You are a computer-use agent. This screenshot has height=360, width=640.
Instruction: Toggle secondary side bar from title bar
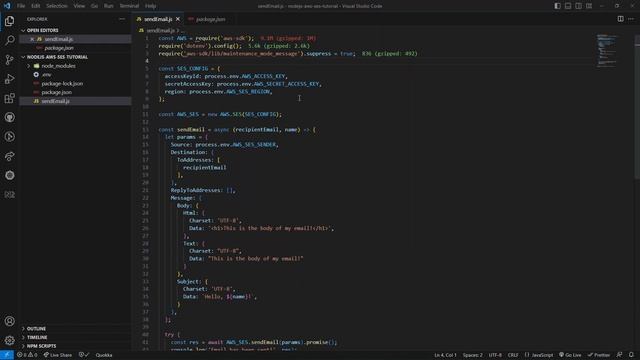pos(578,6)
